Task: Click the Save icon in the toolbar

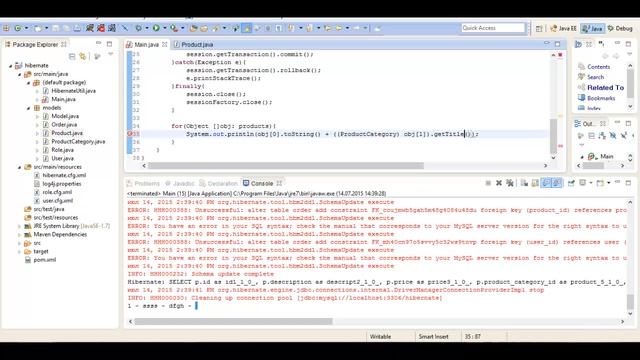Action: pos(56,28)
